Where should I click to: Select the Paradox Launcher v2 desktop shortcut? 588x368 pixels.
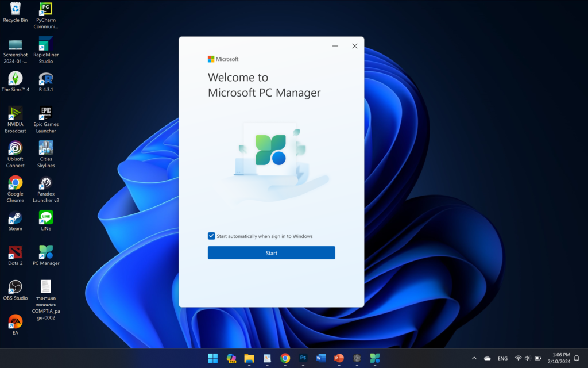46,189
